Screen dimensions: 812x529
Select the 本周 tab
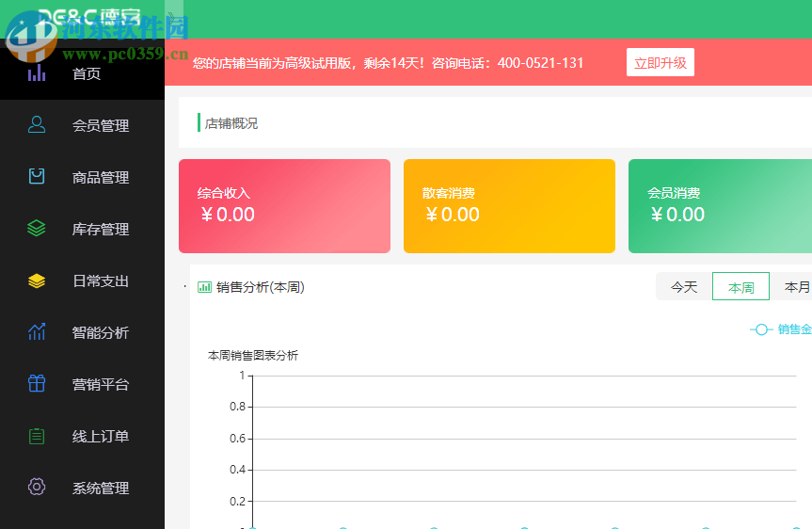[741, 286]
